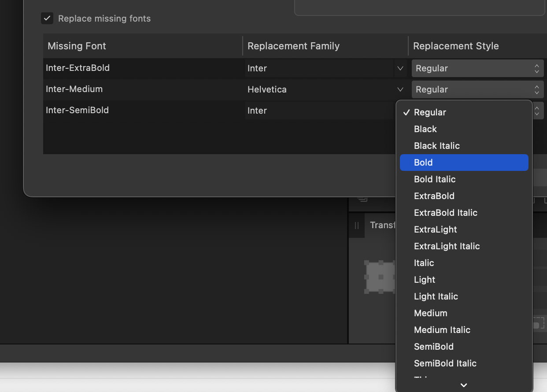Select the highlighted Bold style
This screenshot has width=547, height=392.
tap(464, 163)
